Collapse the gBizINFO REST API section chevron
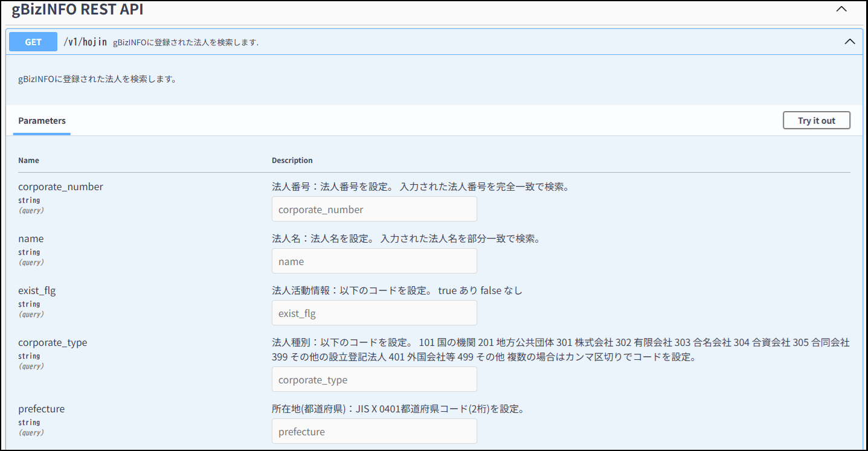 841,9
